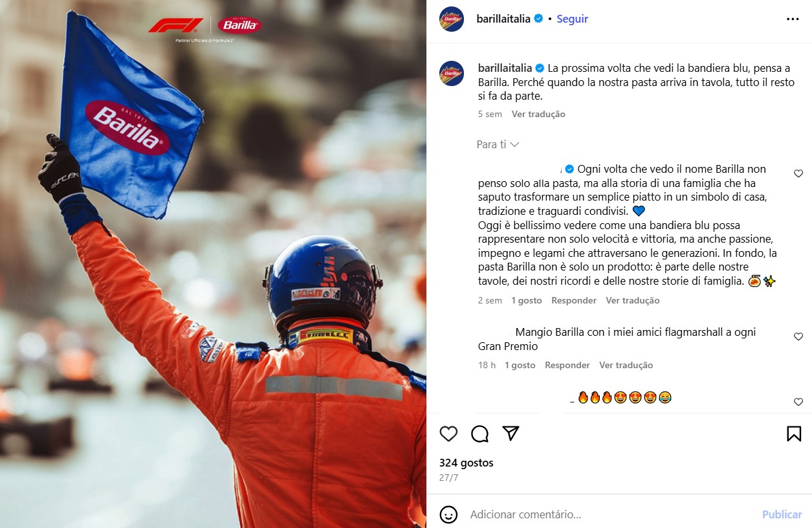Reply to the two-week-old comment
812x528 pixels.
click(x=574, y=300)
